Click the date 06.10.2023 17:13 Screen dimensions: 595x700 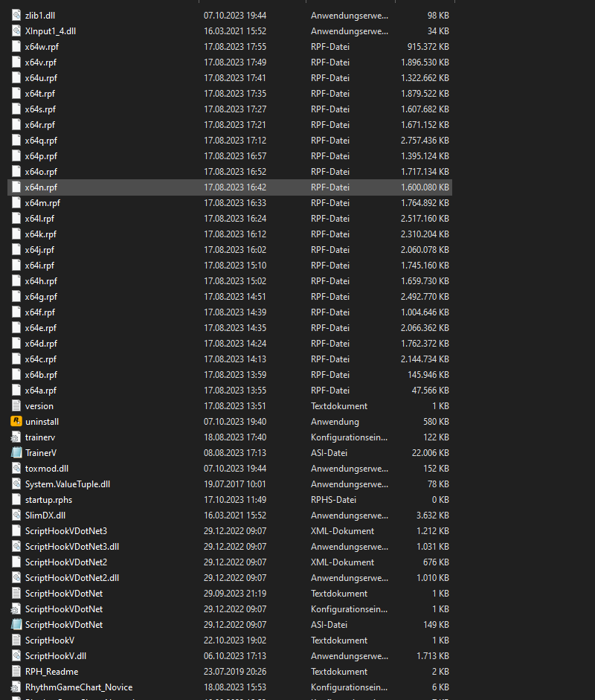[x=235, y=656]
